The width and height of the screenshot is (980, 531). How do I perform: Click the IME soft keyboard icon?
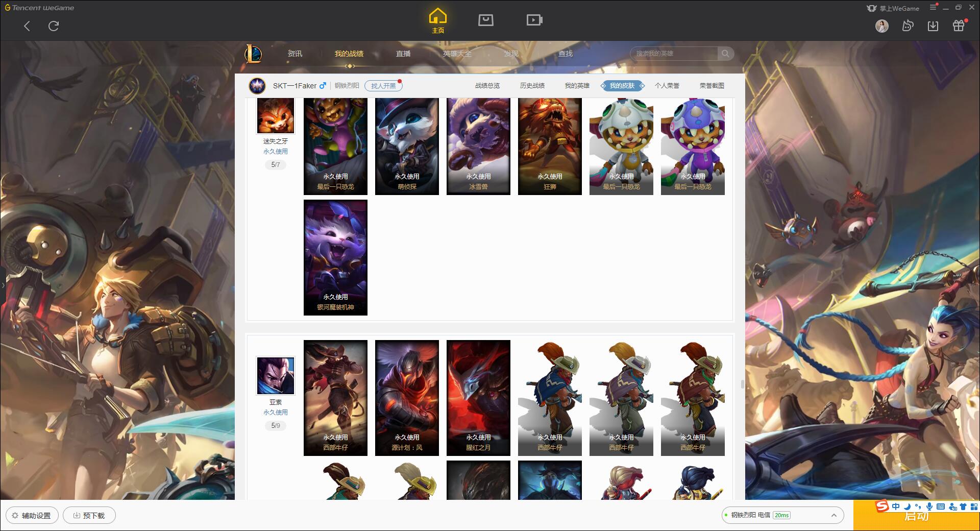pos(941,506)
